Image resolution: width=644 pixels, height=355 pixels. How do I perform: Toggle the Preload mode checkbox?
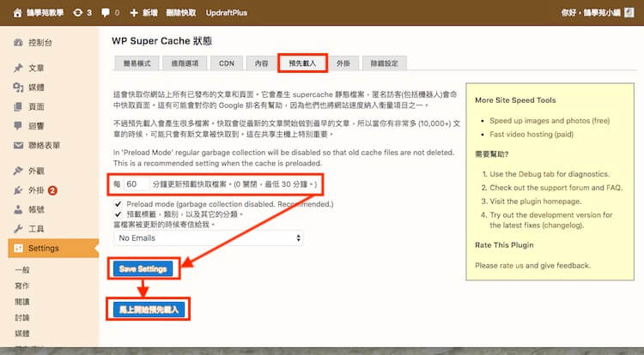(x=118, y=205)
